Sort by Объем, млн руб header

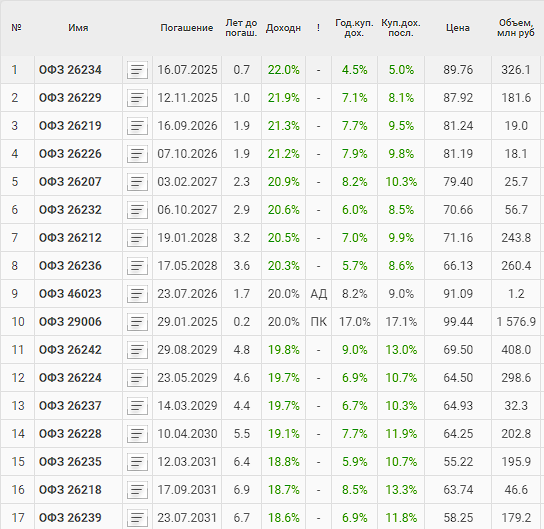pos(516,28)
